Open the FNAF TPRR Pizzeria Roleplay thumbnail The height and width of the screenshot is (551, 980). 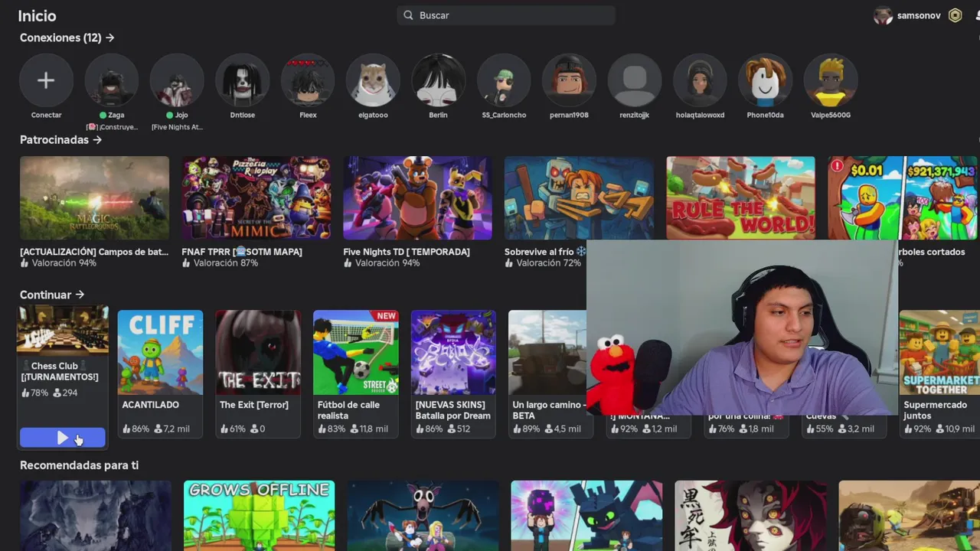256,198
